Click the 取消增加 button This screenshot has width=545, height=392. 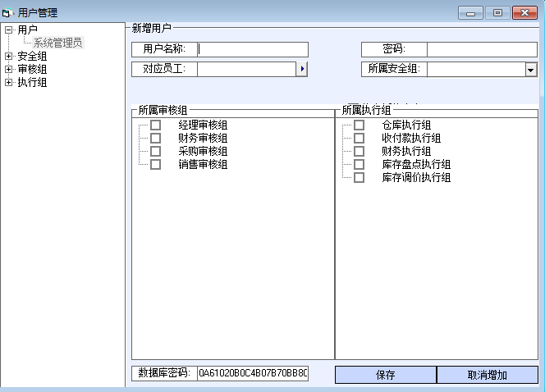487,375
